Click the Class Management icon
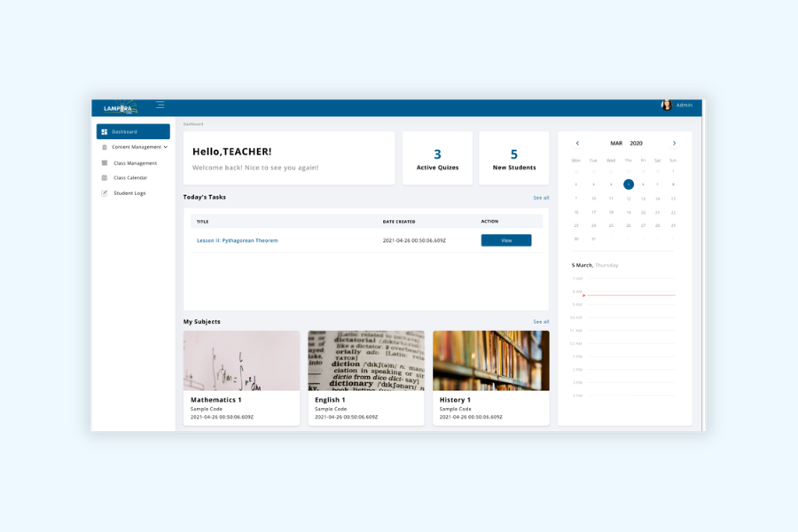The width and height of the screenshot is (798, 532). click(105, 163)
